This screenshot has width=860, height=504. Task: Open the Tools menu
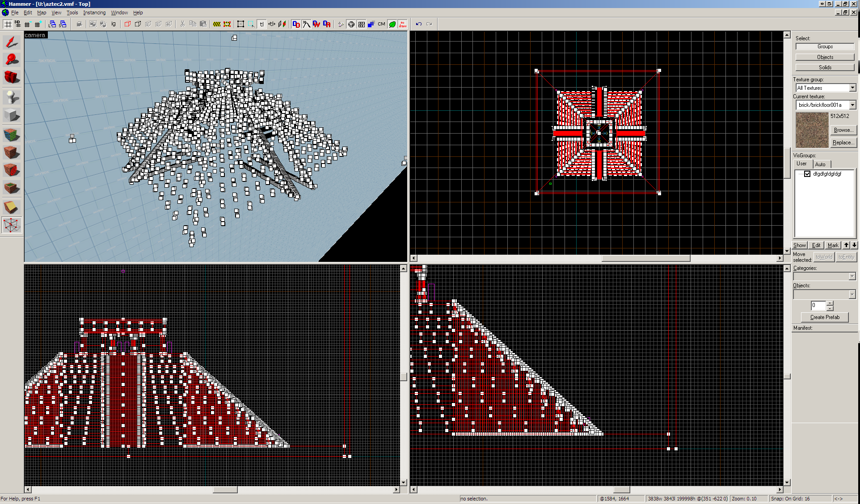(72, 13)
